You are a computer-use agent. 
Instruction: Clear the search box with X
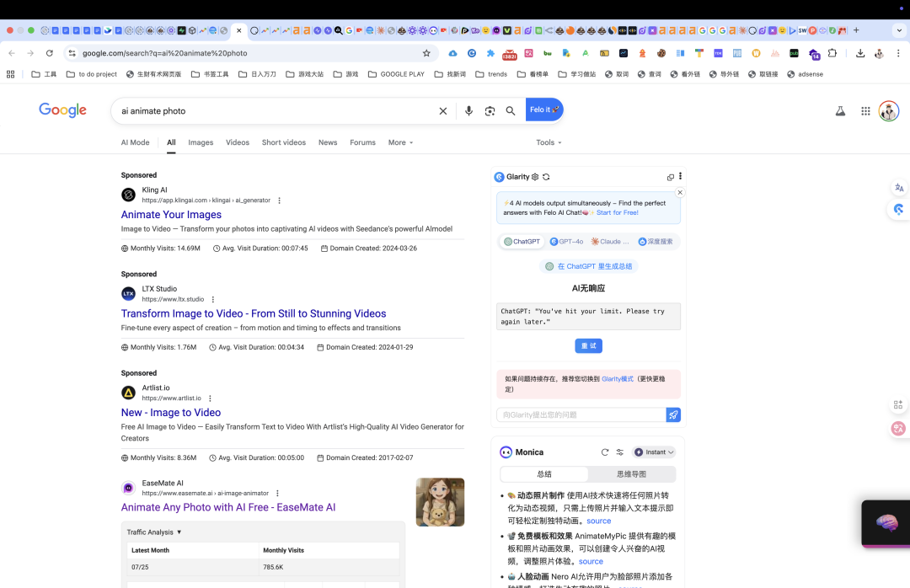443,111
